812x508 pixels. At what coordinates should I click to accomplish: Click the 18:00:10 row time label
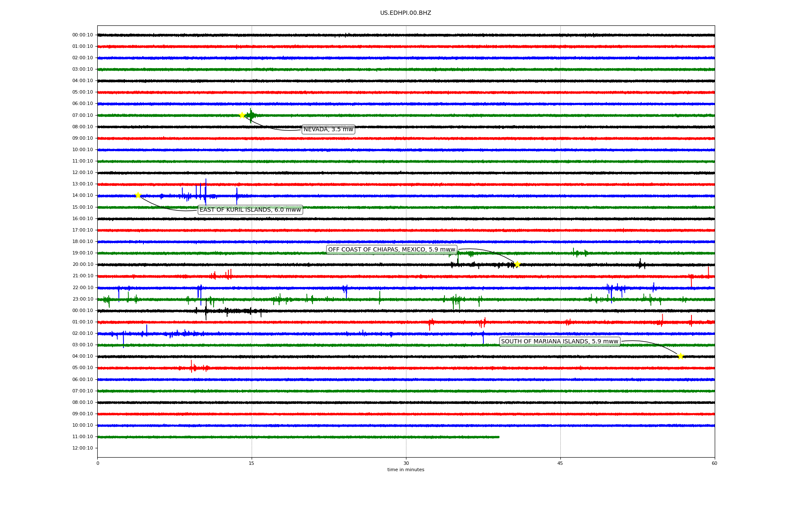pyautogui.click(x=82, y=242)
